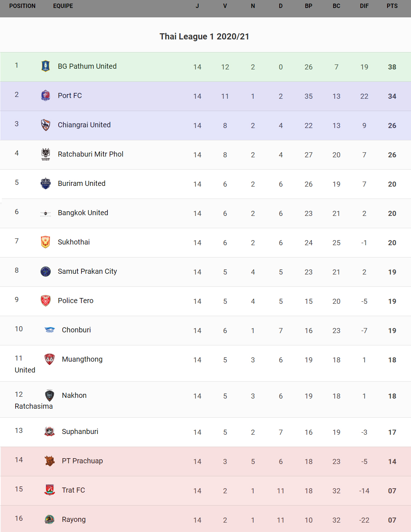Click the Buriram United club badge
This screenshot has height=532, width=411.
coord(46,183)
